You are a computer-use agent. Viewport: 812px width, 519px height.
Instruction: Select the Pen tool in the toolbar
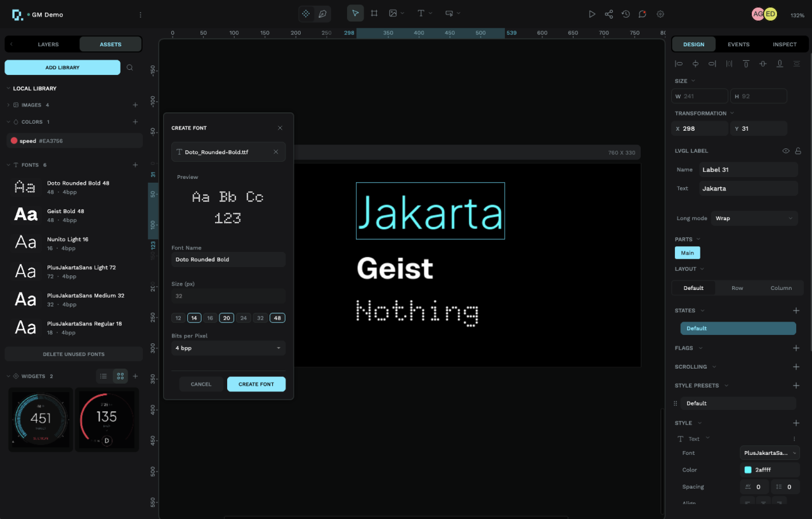[323, 13]
